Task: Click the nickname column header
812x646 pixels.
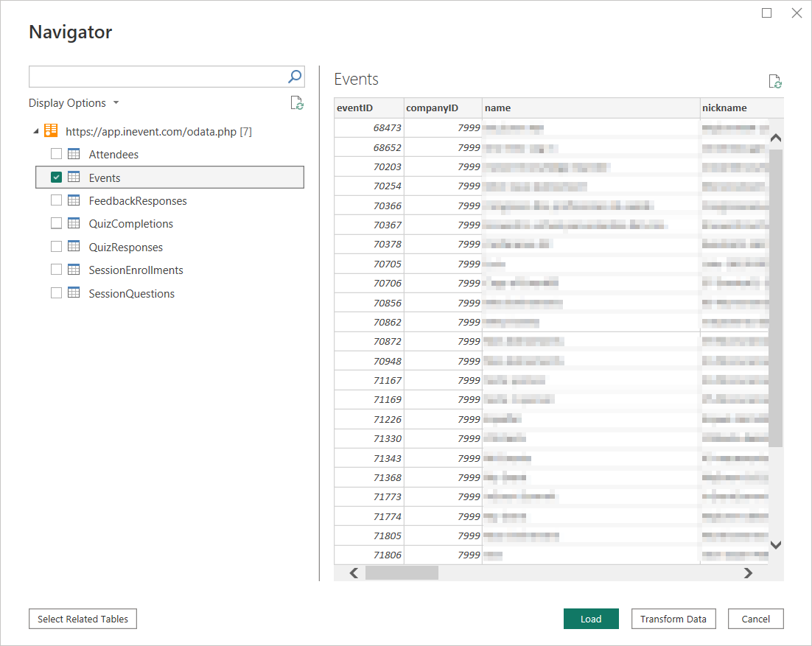Action: 741,108
